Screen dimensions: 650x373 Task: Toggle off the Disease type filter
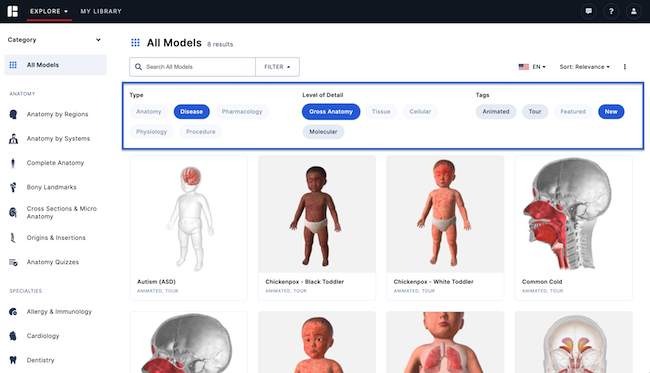click(192, 111)
